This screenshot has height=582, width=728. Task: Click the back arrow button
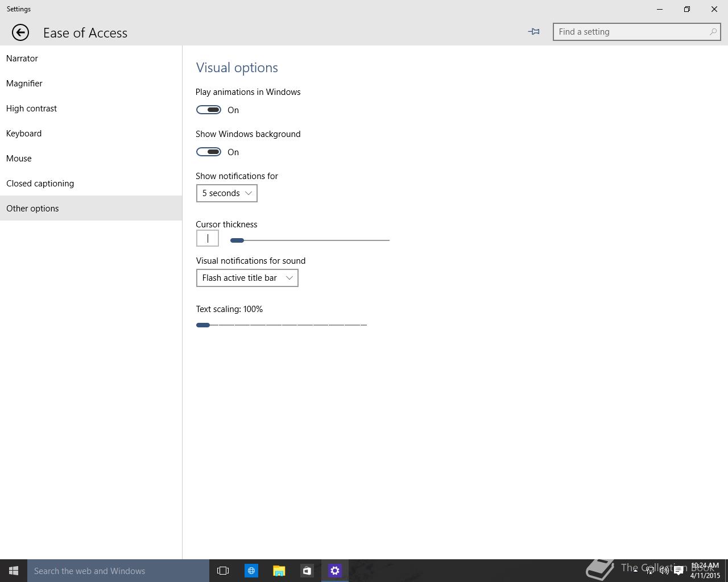[x=20, y=32]
